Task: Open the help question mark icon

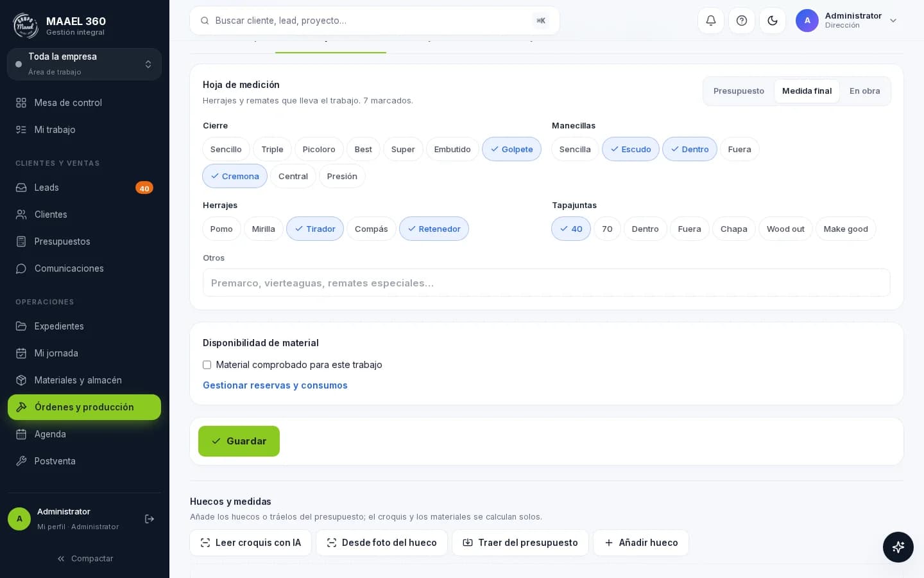Action: click(742, 21)
